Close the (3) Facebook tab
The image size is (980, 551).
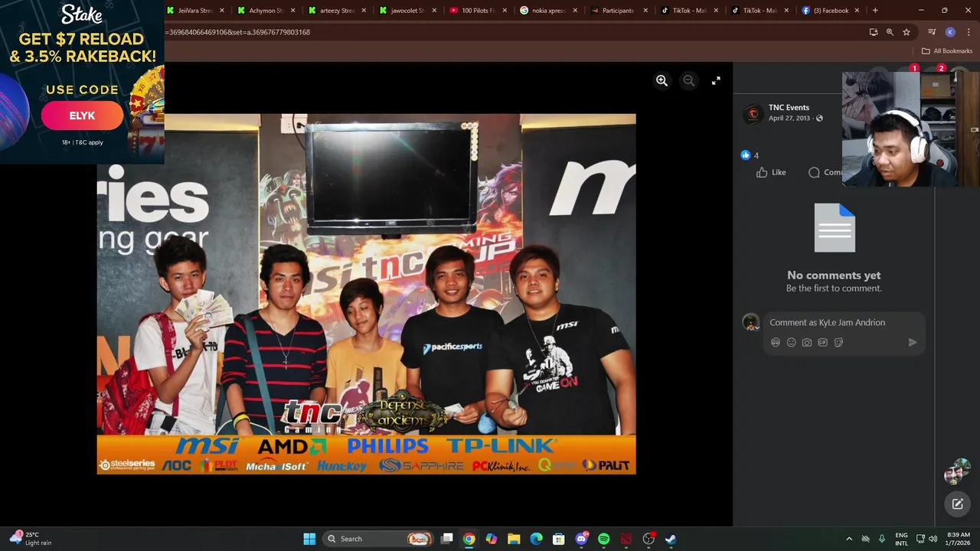click(857, 11)
